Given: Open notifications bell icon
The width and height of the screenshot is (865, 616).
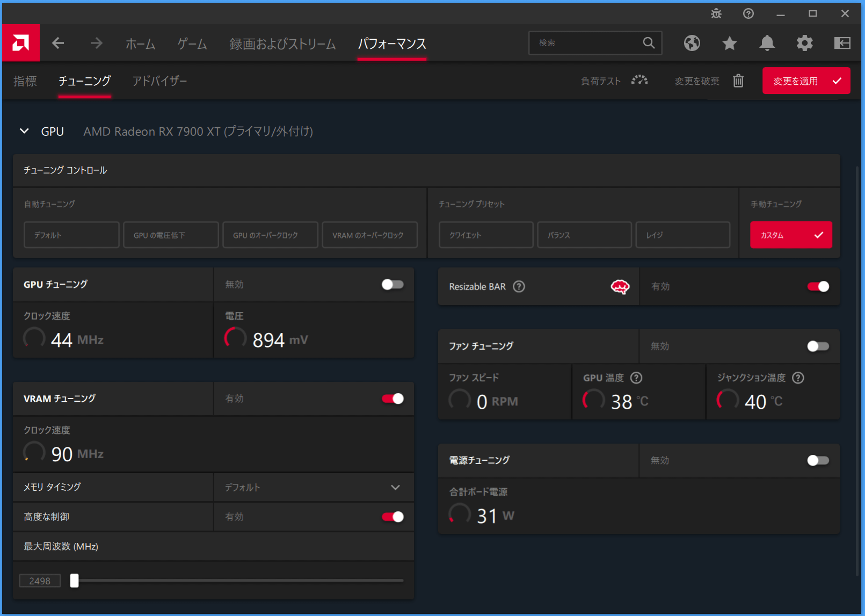Looking at the screenshot, I should [767, 43].
